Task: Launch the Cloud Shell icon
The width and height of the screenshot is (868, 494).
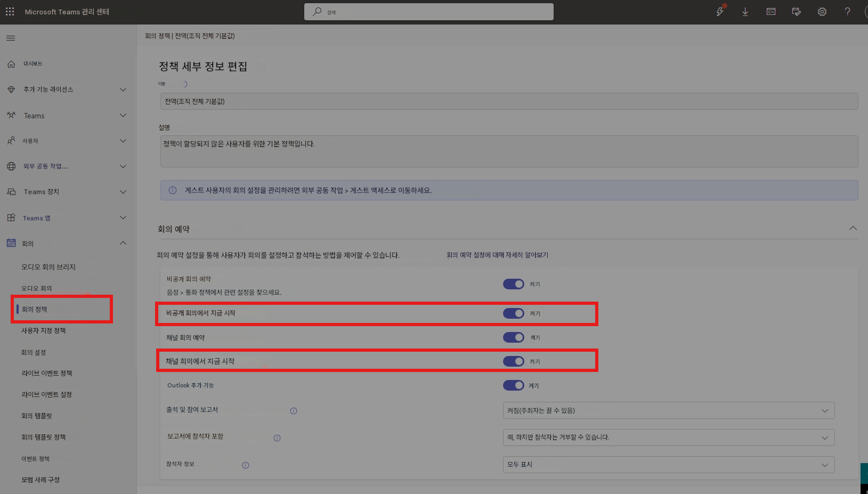Action: 771,12
